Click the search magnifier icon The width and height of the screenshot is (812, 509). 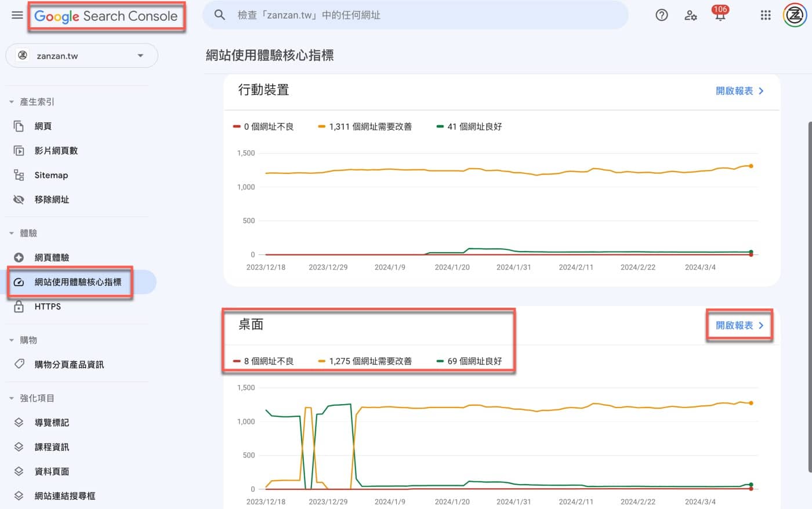tap(220, 15)
